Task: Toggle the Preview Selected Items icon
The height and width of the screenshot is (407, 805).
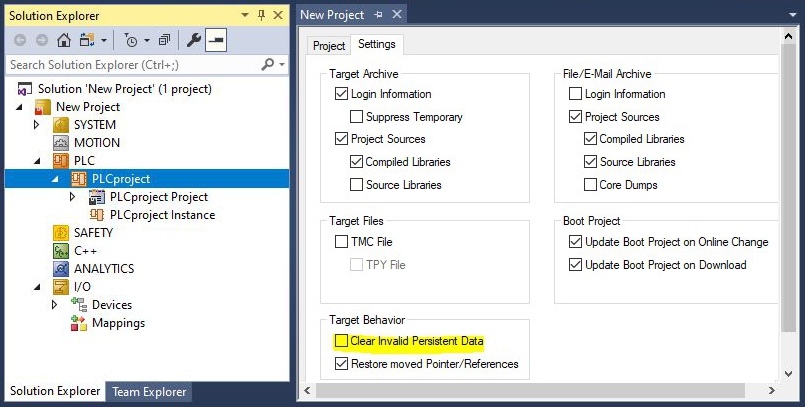Action: [x=216, y=40]
